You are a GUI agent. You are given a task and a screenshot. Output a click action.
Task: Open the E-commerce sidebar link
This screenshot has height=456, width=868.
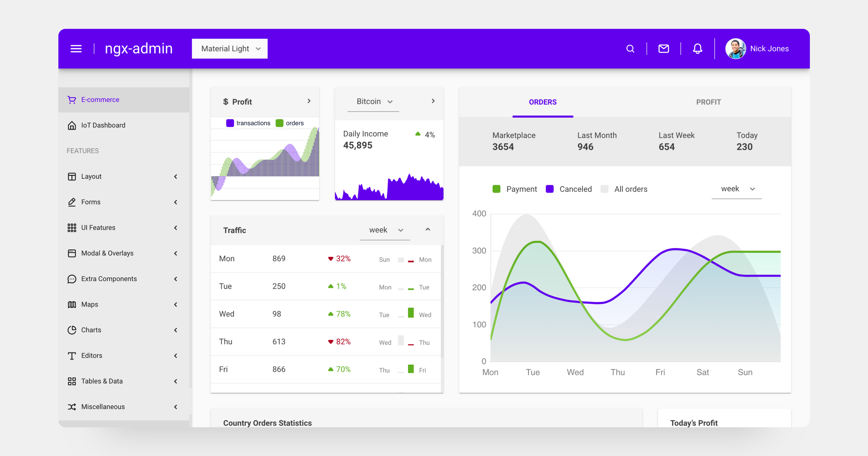100,100
